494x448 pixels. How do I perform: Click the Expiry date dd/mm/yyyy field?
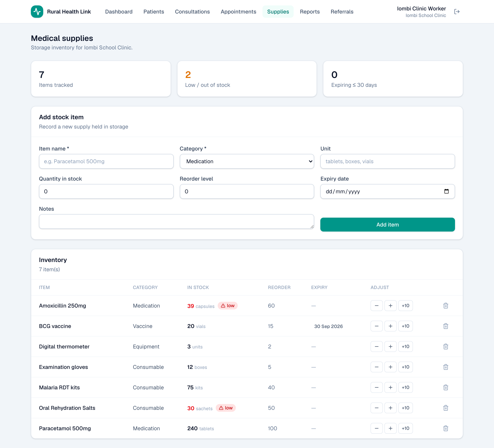click(388, 192)
